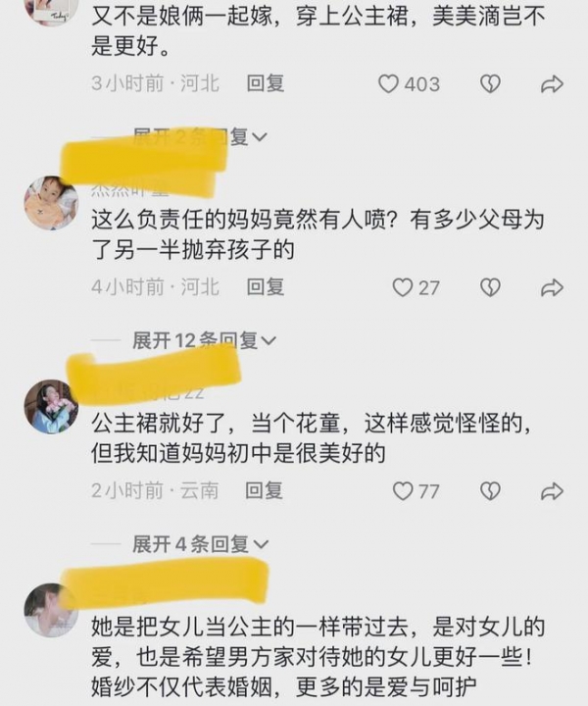The height and width of the screenshot is (706, 588).
Task: Expand 展开4条回复 replies
Action: click(x=200, y=544)
